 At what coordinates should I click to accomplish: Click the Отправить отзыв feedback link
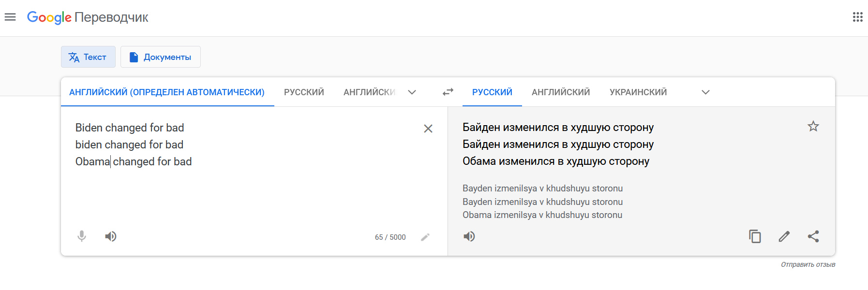click(808, 264)
